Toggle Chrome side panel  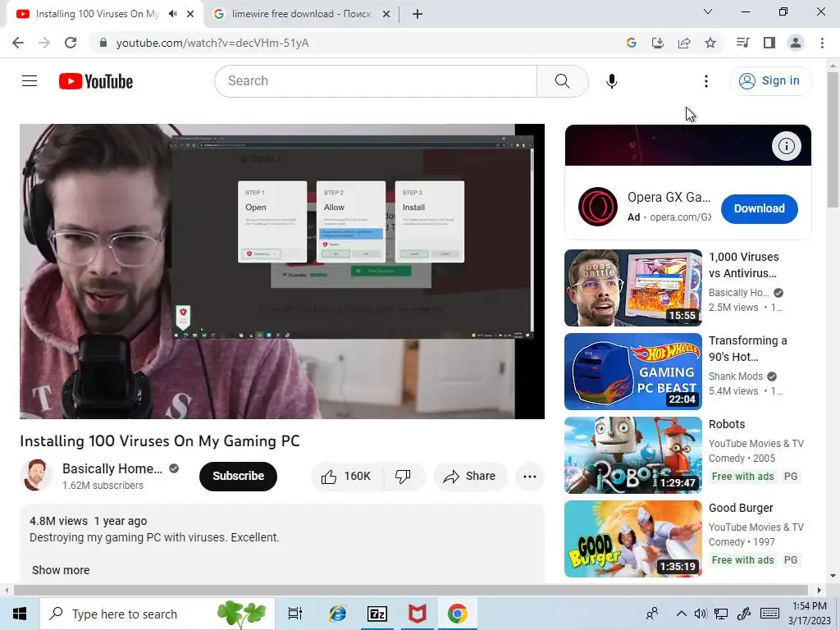point(769,43)
